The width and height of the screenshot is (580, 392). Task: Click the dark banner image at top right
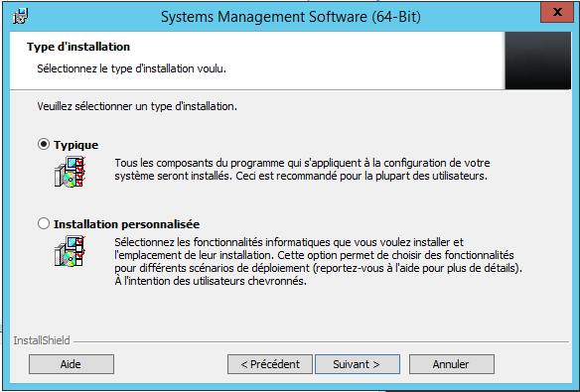(538, 61)
